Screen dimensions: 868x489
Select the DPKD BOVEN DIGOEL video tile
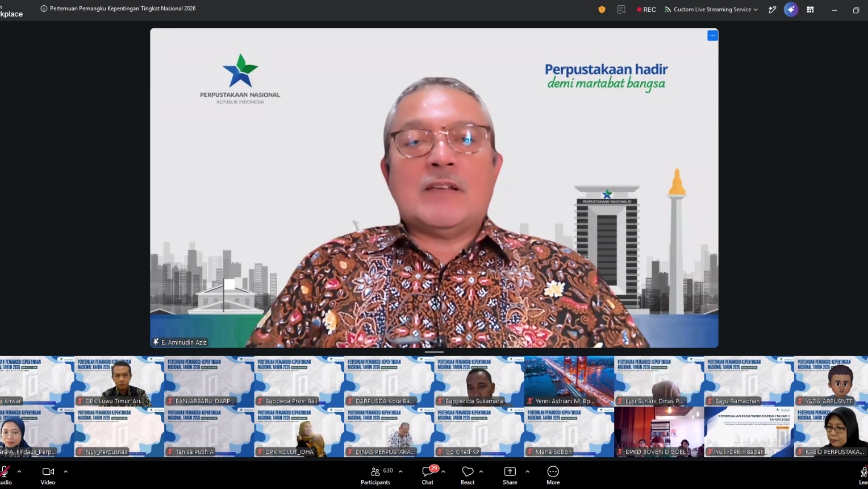(659, 432)
